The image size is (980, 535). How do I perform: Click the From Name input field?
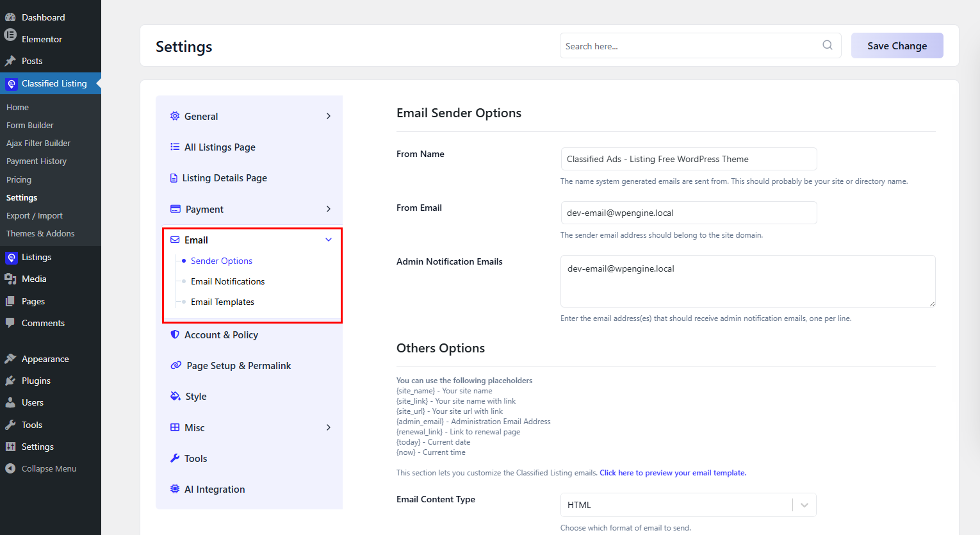(x=689, y=159)
